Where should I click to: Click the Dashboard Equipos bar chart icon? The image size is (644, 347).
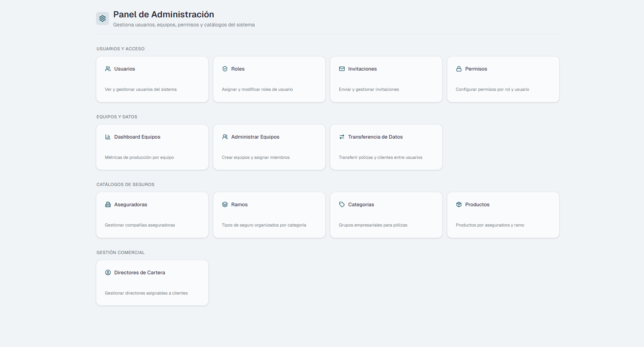click(108, 137)
